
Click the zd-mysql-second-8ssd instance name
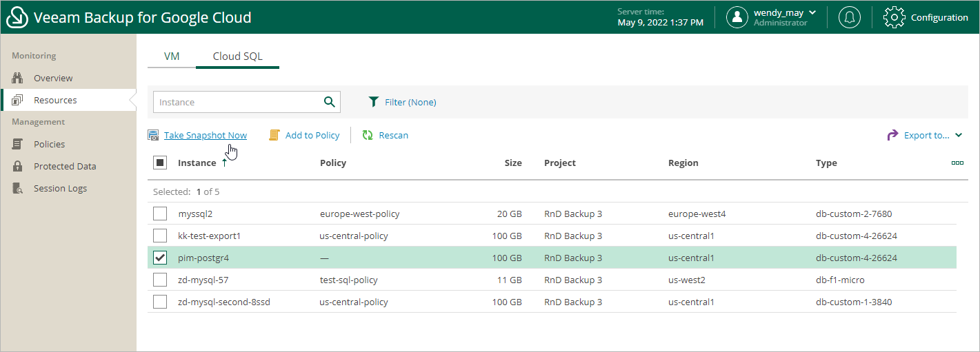coord(225,302)
